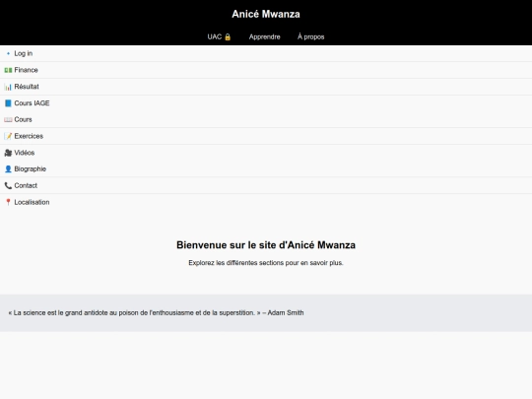Go to the Finance page

27,70
